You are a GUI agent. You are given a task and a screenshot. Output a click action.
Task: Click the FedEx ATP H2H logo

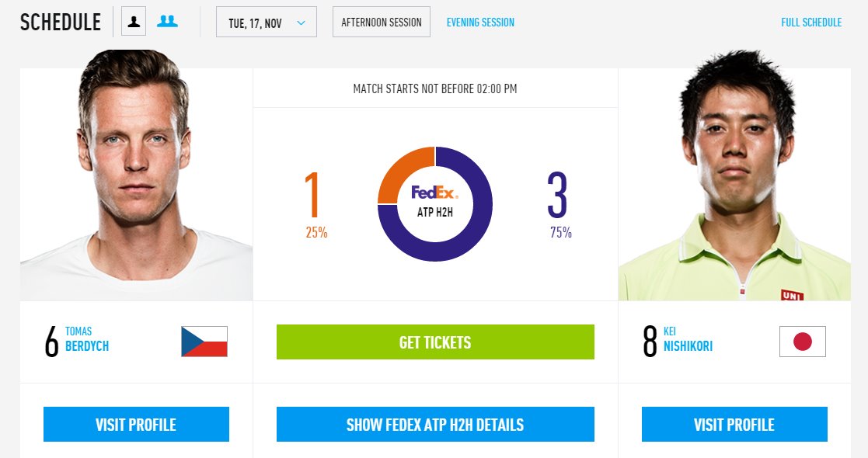tap(434, 201)
